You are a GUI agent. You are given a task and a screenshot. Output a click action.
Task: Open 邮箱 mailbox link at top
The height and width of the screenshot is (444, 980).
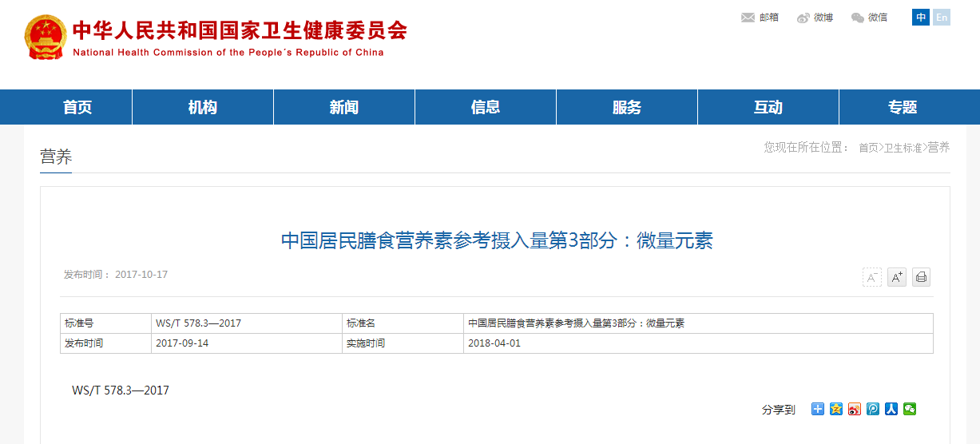click(760, 18)
